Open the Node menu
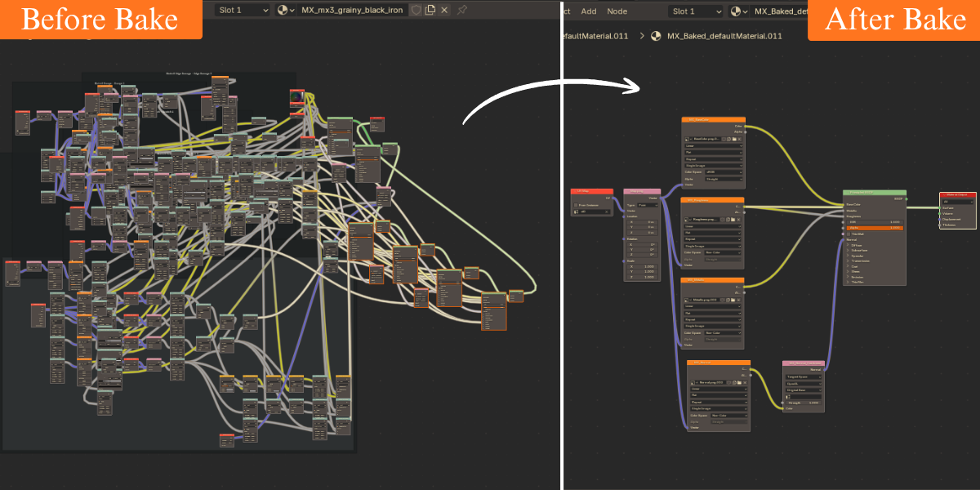 click(x=617, y=11)
